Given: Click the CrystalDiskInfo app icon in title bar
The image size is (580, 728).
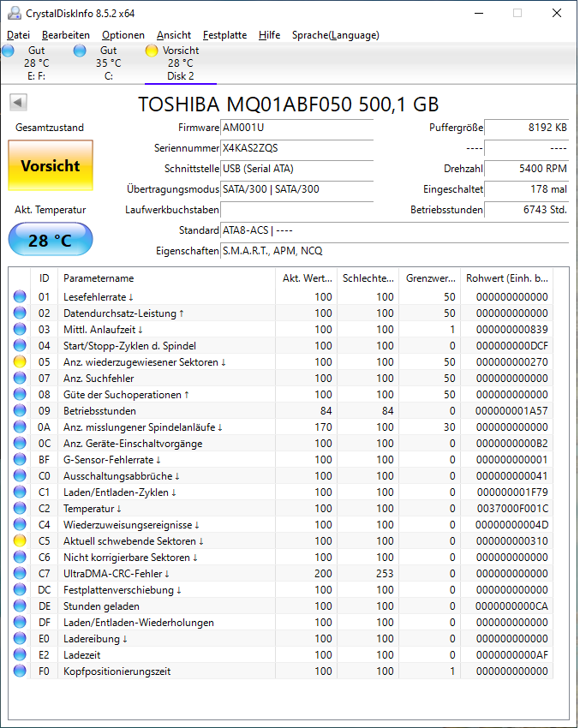Looking at the screenshot, I should point(14,13).
